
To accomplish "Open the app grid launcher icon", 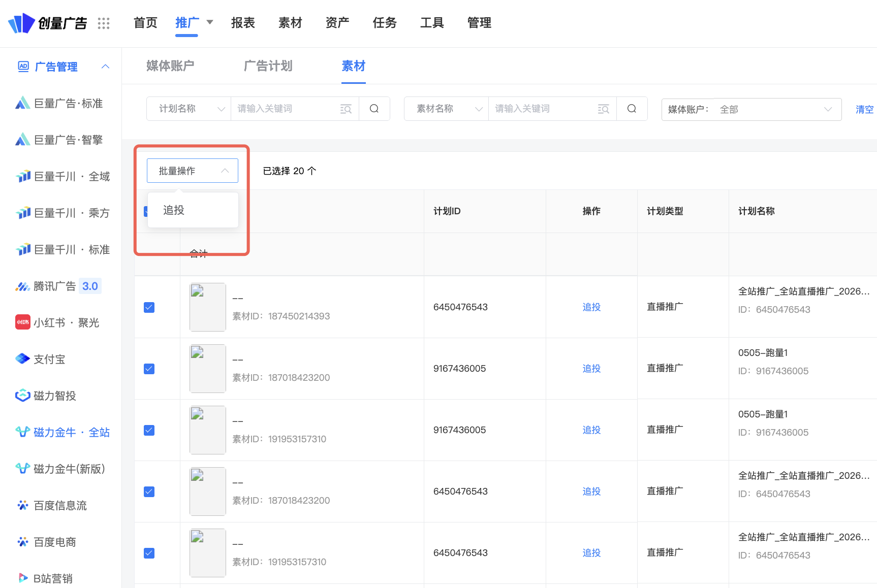I will 104,23.
